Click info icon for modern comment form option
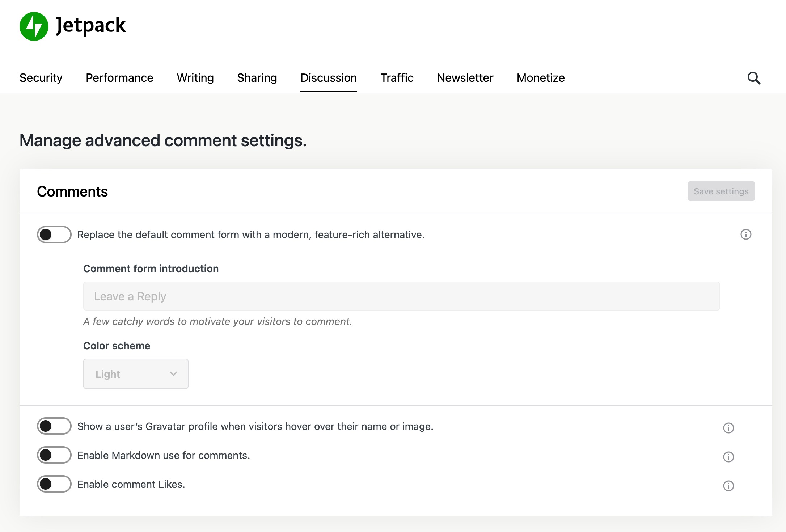786x532 pixels. pos(746,235)
